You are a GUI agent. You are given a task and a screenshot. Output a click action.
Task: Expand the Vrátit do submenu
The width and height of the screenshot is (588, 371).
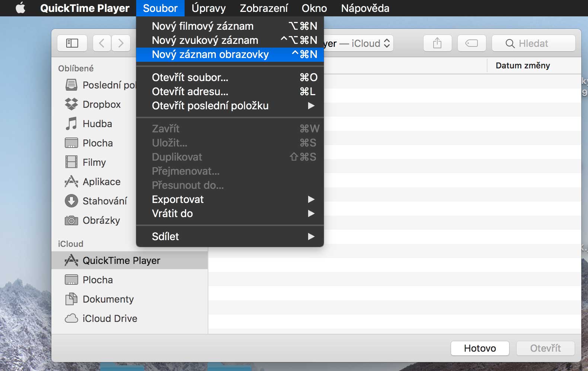point(230,214)
